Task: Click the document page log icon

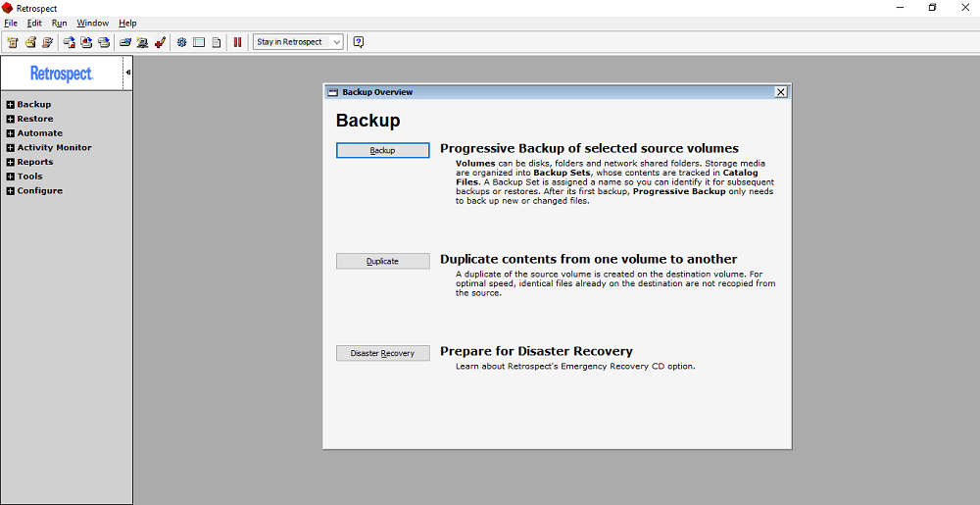Action: tap(217, 42)
